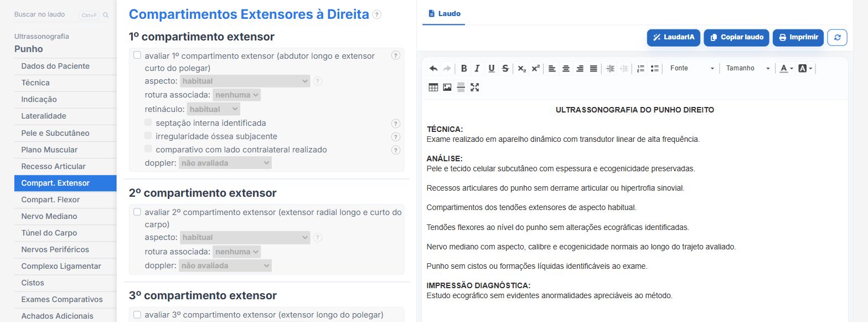Image resolution: width=868 pixels, height=322 pixels.
Task: Insert a bulleted list
Action: click(x=654, y=68)
